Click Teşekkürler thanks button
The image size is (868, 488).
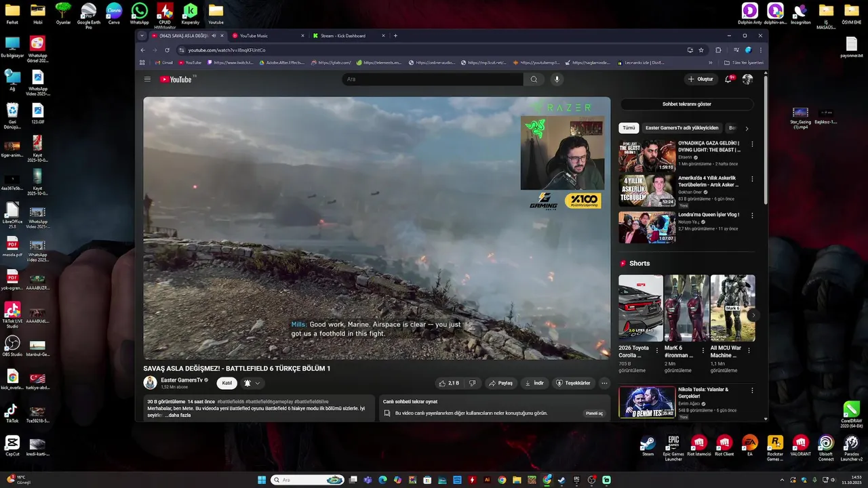click(573, 383)
